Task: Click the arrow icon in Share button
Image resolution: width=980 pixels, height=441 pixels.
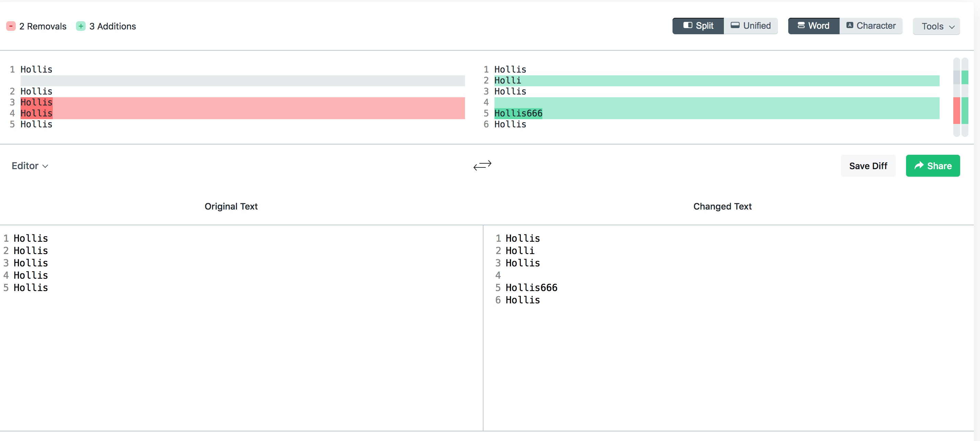Action: [919, 165]
